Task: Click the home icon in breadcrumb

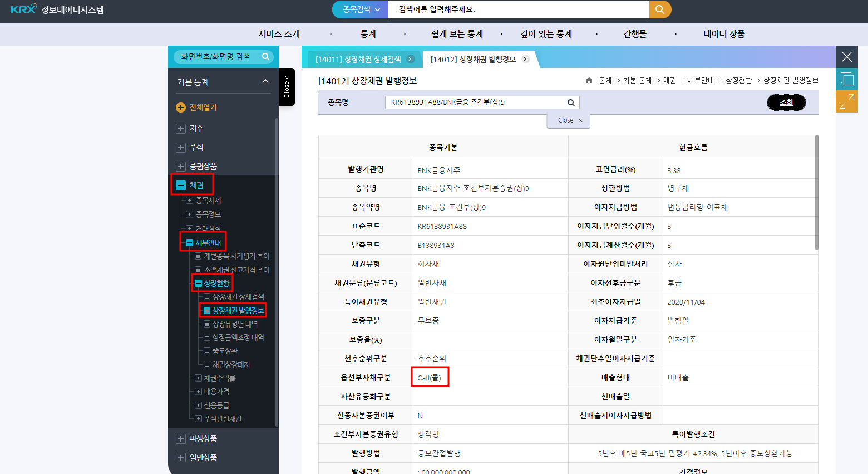Action: pos(589,81)
